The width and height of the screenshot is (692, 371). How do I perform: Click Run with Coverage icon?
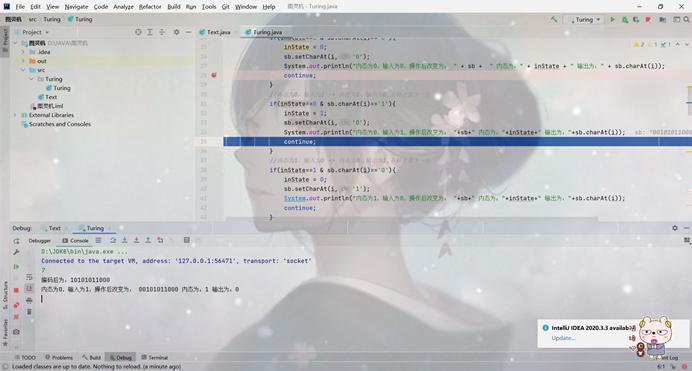(x=636, y=19)
